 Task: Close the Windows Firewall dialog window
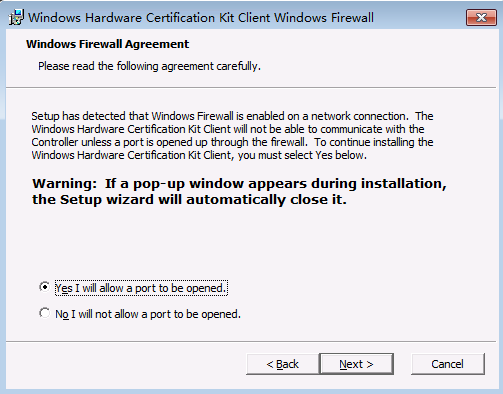tap(481, 17)
